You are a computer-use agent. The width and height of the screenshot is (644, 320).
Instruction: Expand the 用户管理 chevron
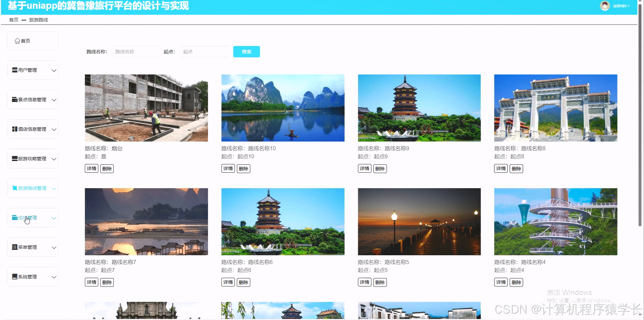click(x=54, y=70)
